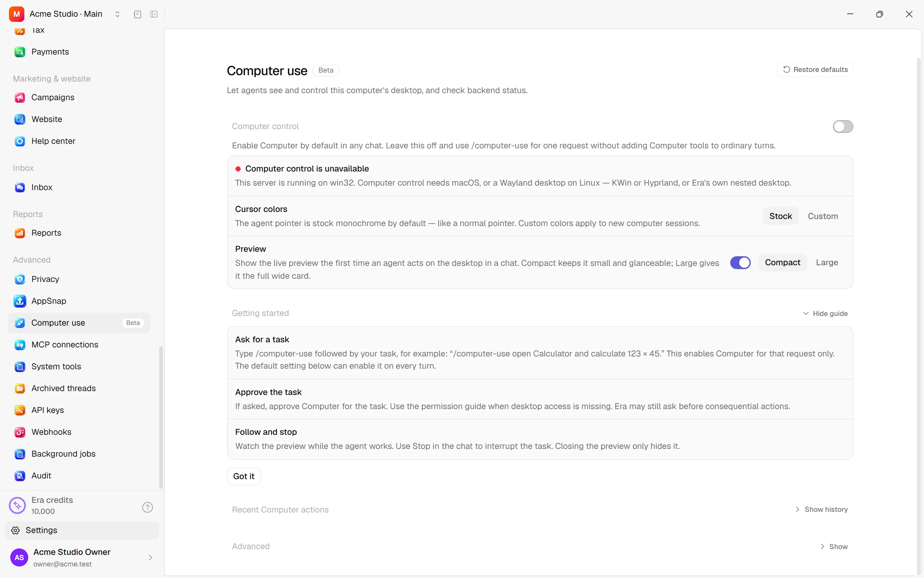Open the Background jobs icon
The height and width of the screenshot is (578, 924).
coord(20,454)
